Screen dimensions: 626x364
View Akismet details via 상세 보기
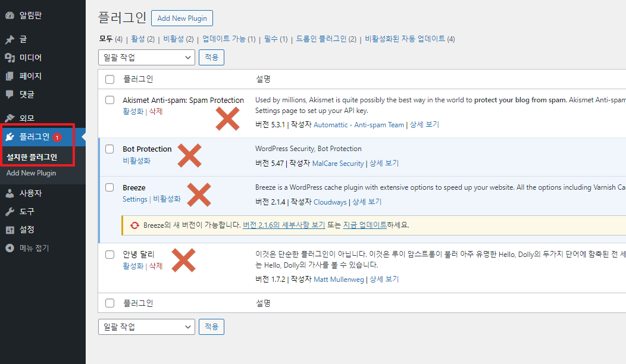[x=425, y=124]
